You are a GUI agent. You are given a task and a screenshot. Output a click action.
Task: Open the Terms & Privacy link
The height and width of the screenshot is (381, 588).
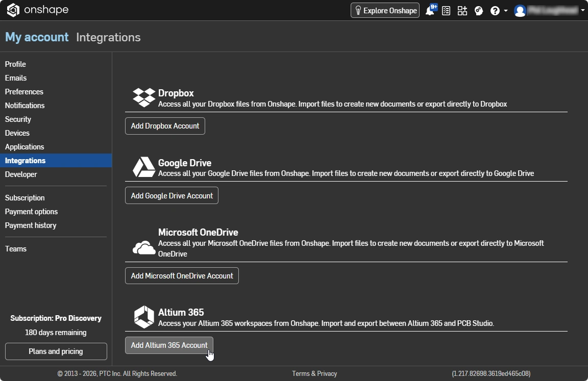click(x=314, y=373)
